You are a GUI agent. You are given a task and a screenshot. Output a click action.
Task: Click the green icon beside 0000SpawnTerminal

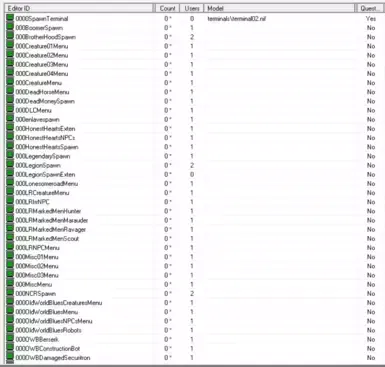click(x=10, y=18)
